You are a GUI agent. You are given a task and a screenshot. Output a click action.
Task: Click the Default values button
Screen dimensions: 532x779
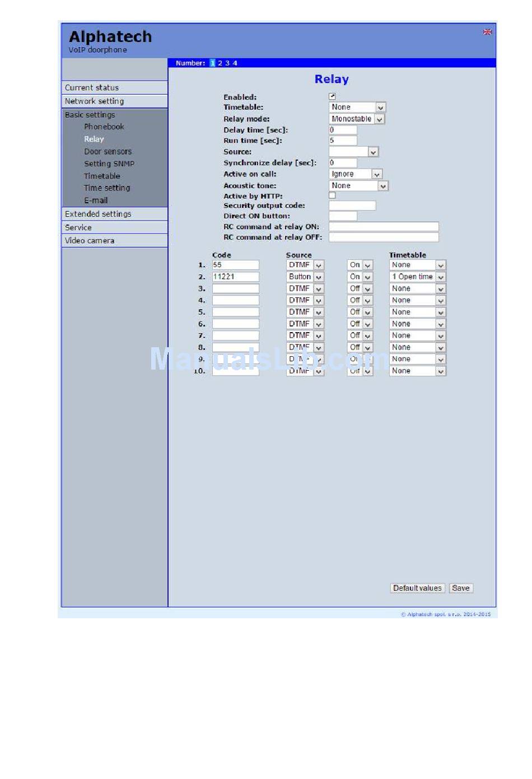pyautogui.click(x=418, y=588)
